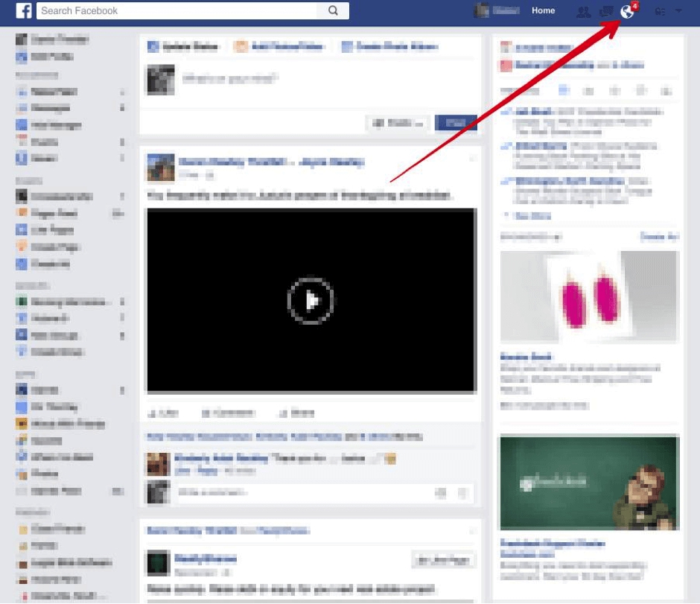The height and width of the screenshot is (604, 700).
Task: Open the privacy shortcuts icon in header
Action: (x=660, y=11)
